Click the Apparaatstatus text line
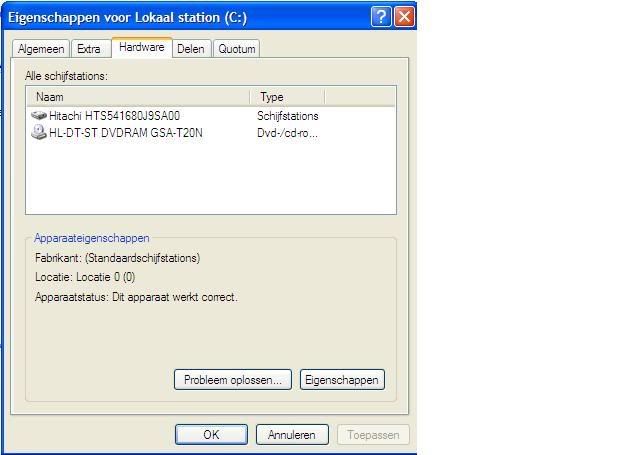Image resolution: width=640 pixels, height=455 pixels. 136,297
